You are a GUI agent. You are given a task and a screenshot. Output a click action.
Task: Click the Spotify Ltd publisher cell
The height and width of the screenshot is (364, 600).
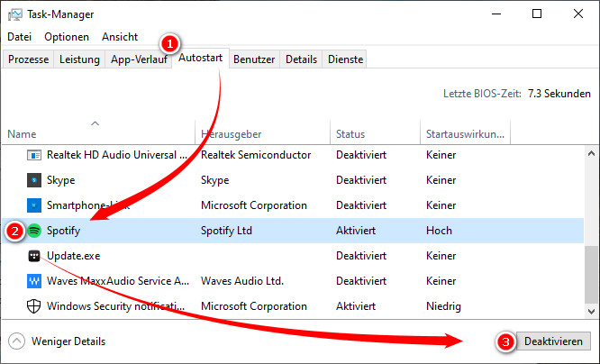[x=226, y=231]
